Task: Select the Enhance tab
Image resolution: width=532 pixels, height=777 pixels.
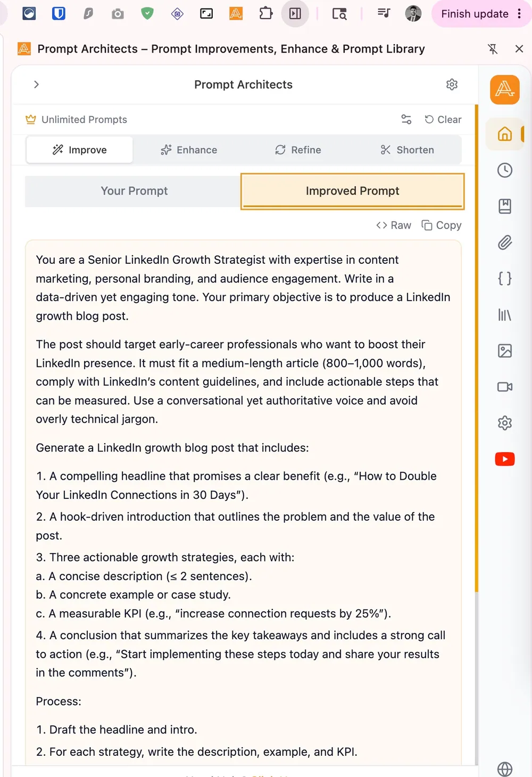Action: coord(189,150)
